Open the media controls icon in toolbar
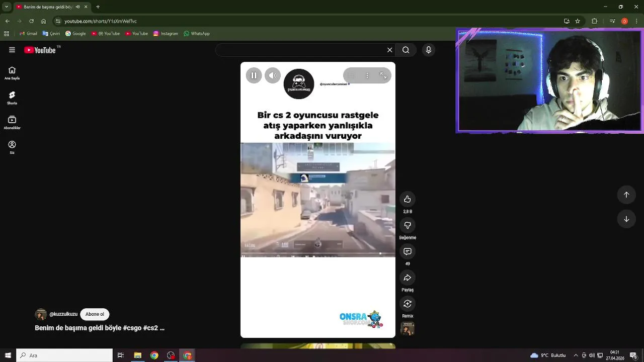 click(x=612, y=21)
